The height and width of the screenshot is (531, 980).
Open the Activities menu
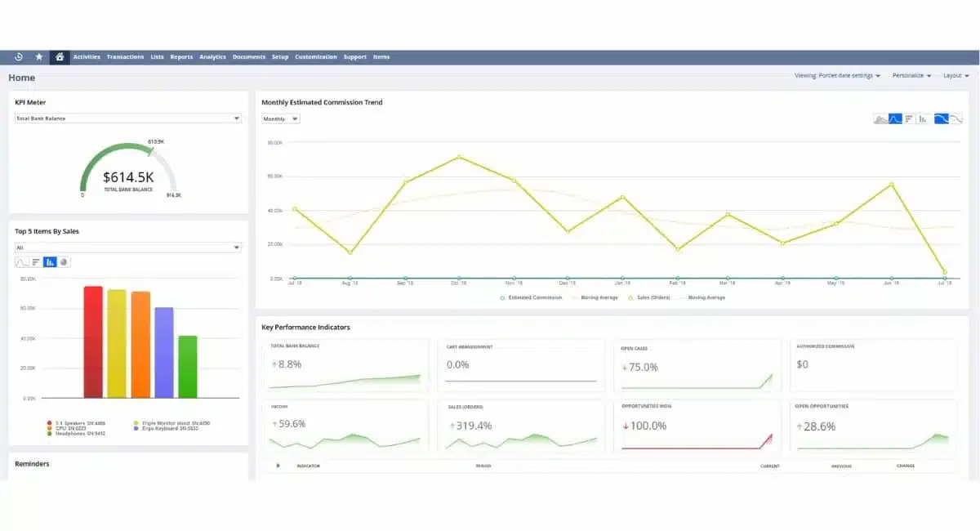pos(87,57)
